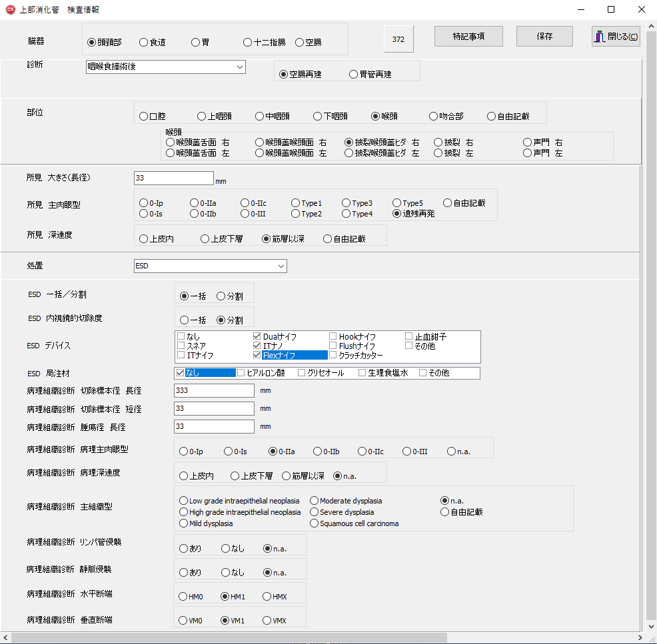Uncheck the Dualナイフ device checkbox
Viewport: 657px width, 644px height.
click(x=258, y=337)
